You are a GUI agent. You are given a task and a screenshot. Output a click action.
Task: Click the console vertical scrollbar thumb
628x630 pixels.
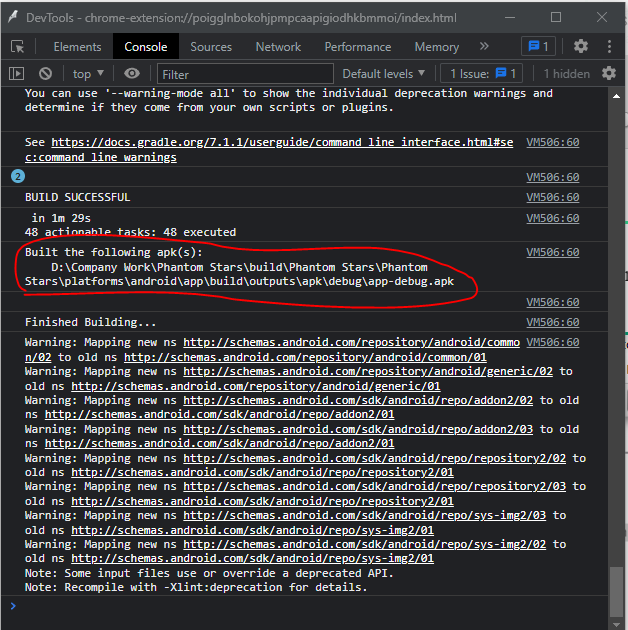coord(616,591)
